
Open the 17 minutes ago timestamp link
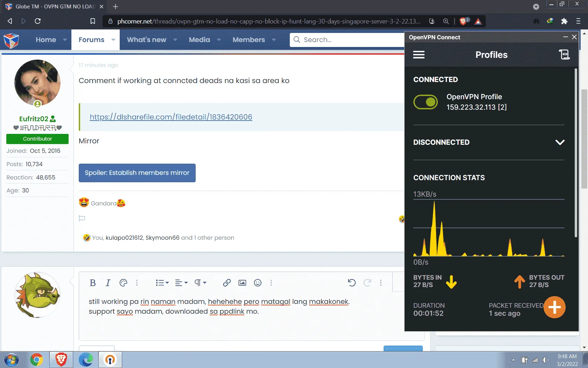98,65
